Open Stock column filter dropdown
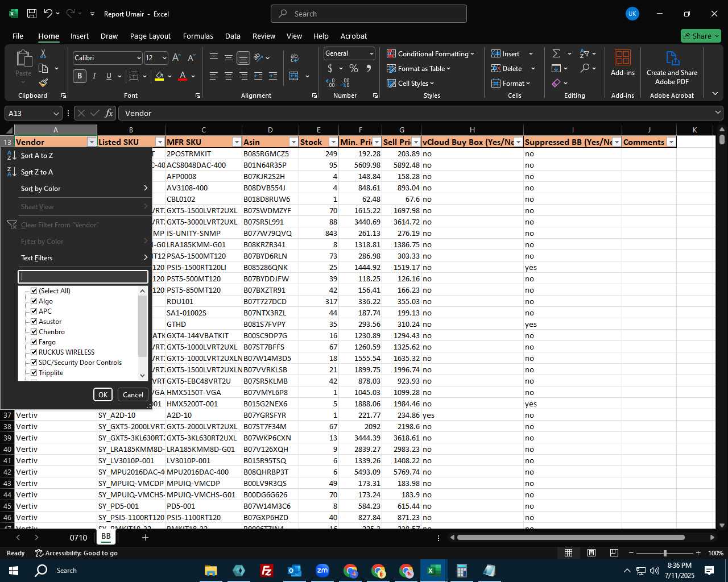The width and height of the screenshot is (728, 582). coord(333,142)
